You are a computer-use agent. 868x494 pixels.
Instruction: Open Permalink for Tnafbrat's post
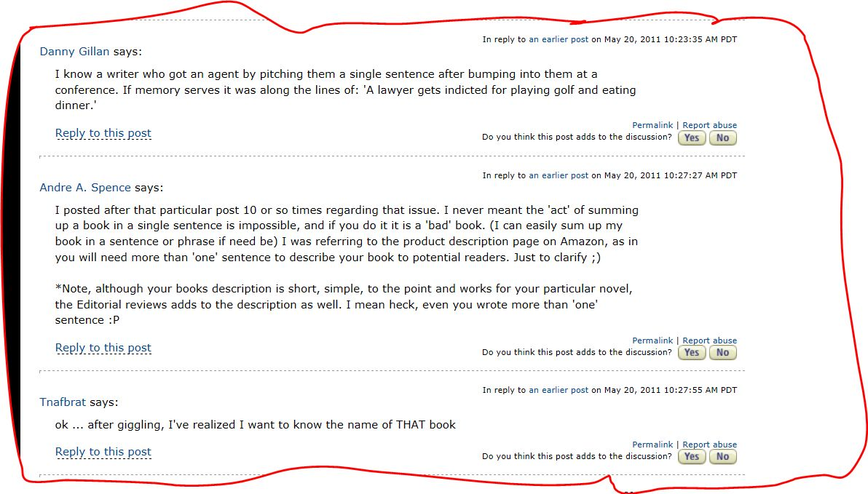coord(652,445)
